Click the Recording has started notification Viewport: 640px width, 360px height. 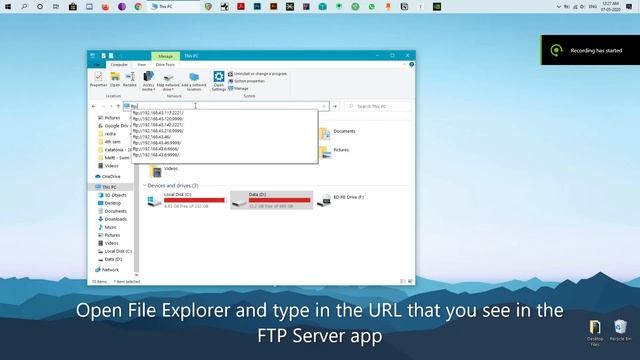tap(591, 50)
